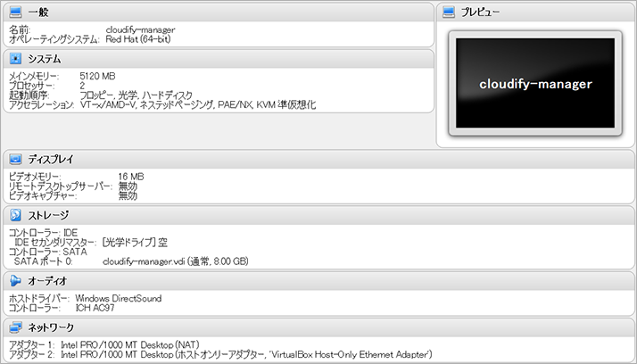Open the ネットワーク settings header
Screen dimensions: 637x364
(x=51, y=327)
